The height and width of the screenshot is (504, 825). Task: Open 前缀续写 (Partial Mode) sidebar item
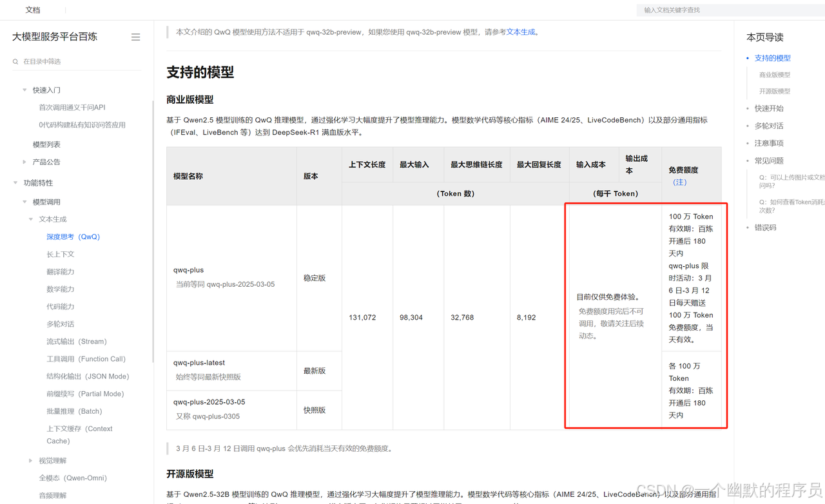click(x=85, y=394)
